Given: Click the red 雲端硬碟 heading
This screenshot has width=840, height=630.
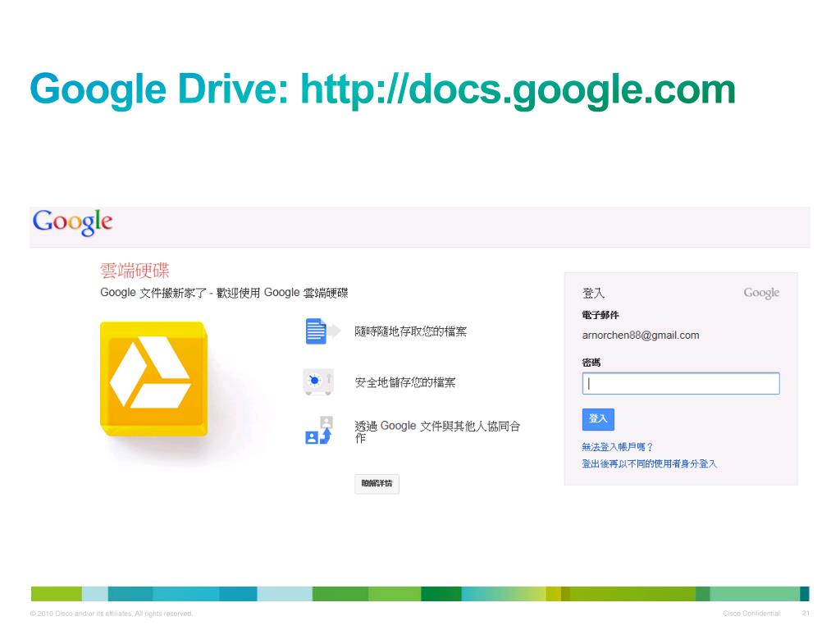Looking at the screenshot, I should 135,271.
